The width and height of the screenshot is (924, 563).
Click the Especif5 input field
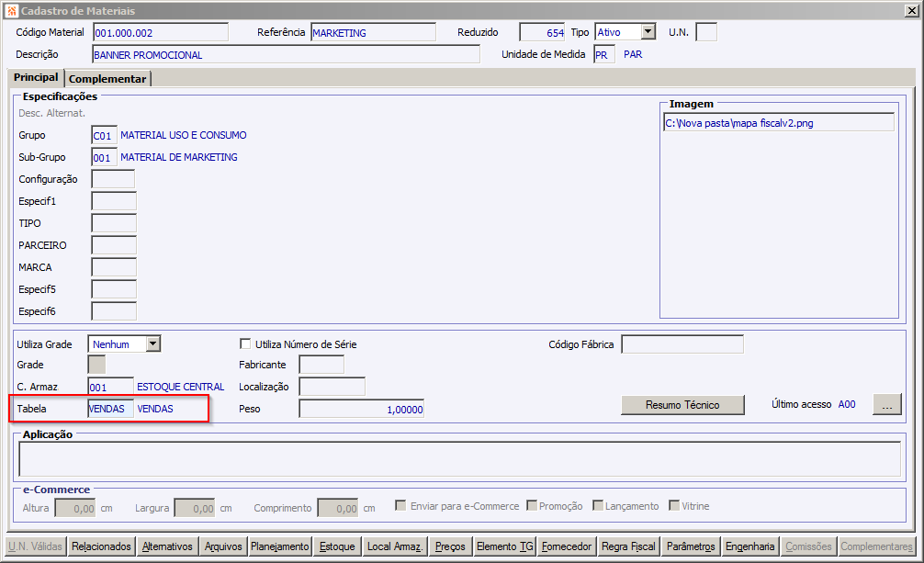click(114, 289)
